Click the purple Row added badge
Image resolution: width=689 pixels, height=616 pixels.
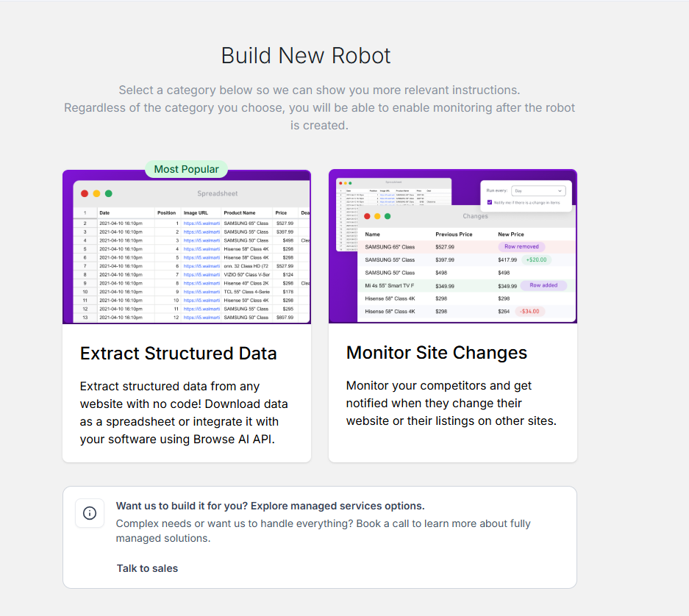click(x=543, y=285)
